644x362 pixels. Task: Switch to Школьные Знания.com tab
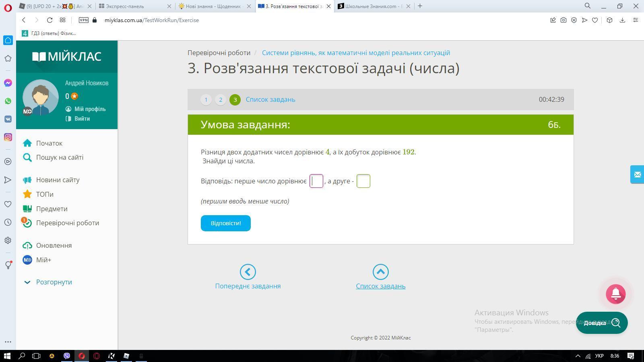[372, 6]
